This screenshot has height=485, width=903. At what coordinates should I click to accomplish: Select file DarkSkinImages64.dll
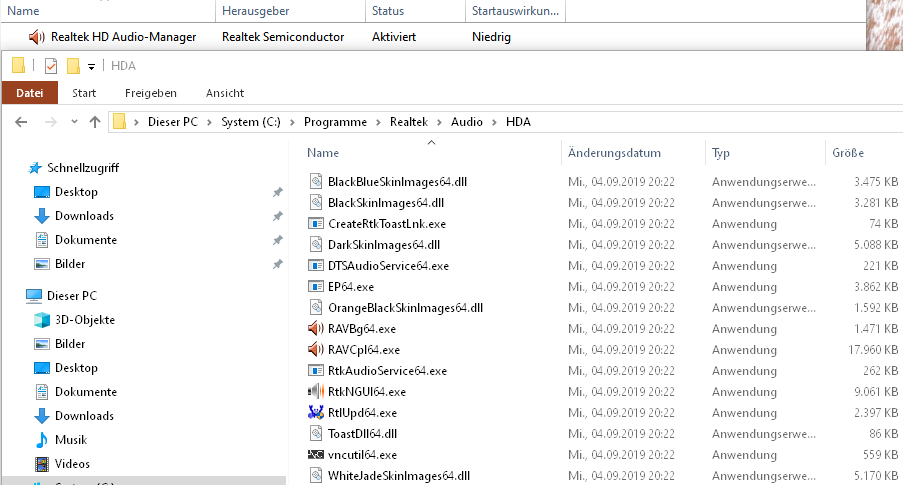(x=384, y=245)
